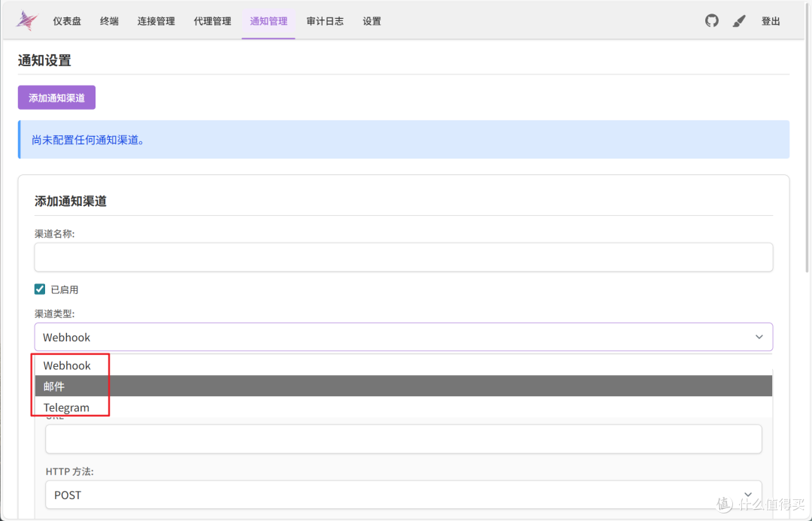Click the 尚未配置任何通知渠道 notice text

click(88, 140)
